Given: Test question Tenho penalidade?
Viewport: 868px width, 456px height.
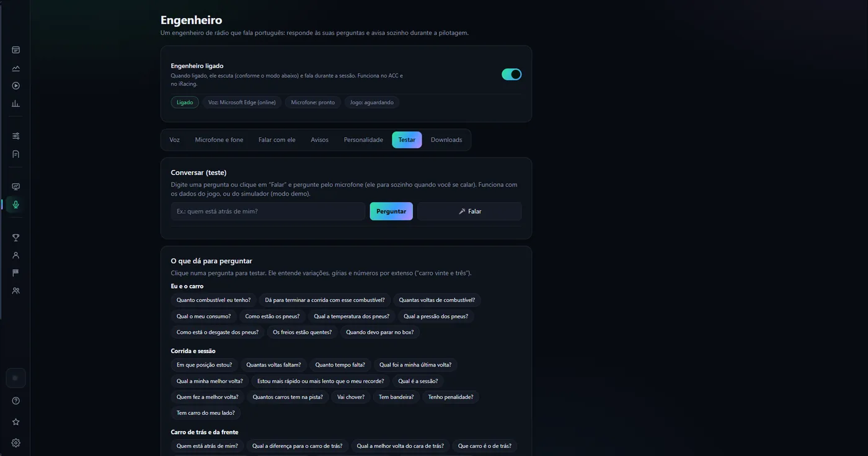Looking at the screenshot, I should click(x=451, y=398).
